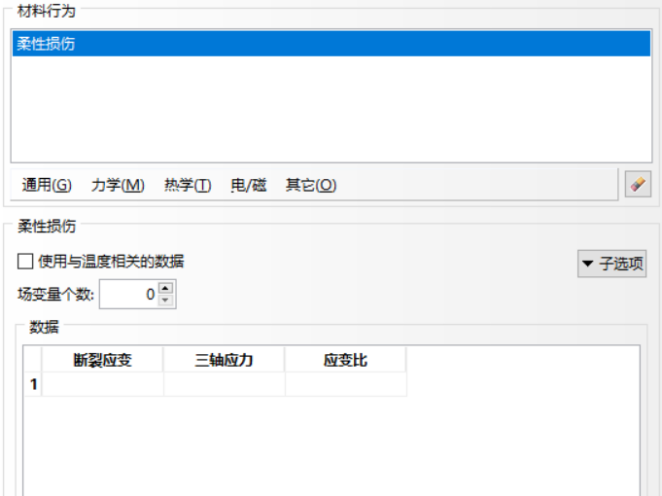Click the 断裂应变 column header
The height and width of the screenshot is (496, 662).
click(x=103, y=360)
